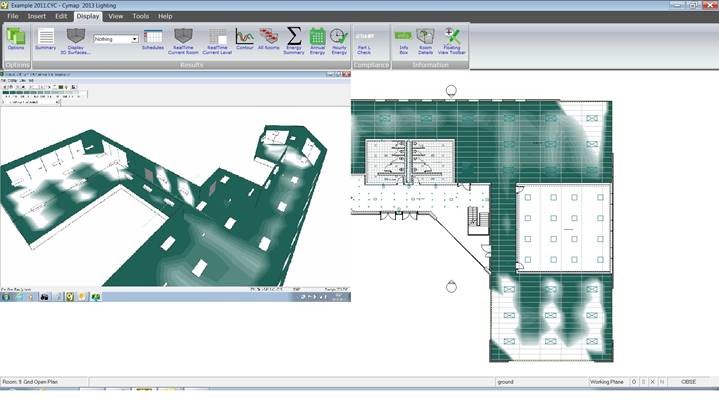The height and width of the screenshot is (405, 719).
Task: Open the dropdown in 3D view window toolbar
Action: 58,102
